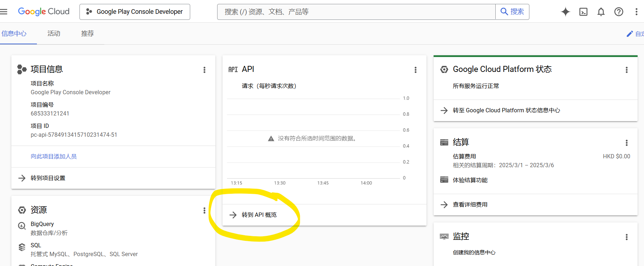This screenshot has height=266, width=644.
Task: Select the 信息中心 tab
Action: pyautogui.click(x=14, y=34)
